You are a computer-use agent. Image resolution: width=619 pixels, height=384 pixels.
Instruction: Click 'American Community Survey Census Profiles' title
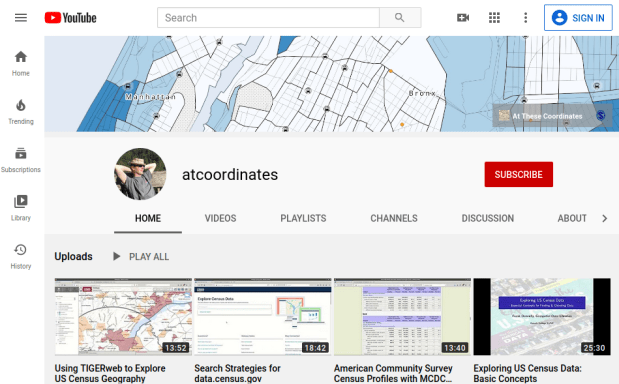(x=393, y=373)
